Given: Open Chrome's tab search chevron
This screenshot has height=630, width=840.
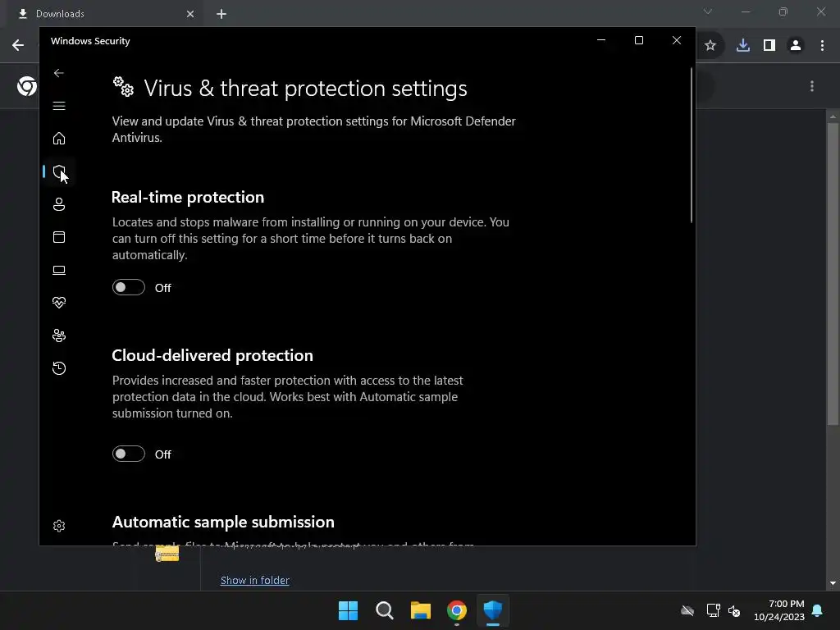Looking at the screenshot, I should (708, 11).
